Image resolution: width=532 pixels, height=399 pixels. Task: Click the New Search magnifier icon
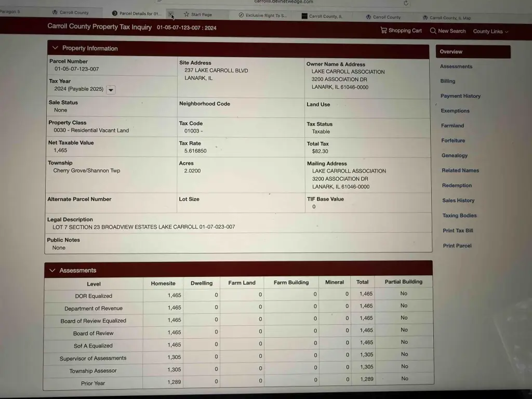click(433, 31)
